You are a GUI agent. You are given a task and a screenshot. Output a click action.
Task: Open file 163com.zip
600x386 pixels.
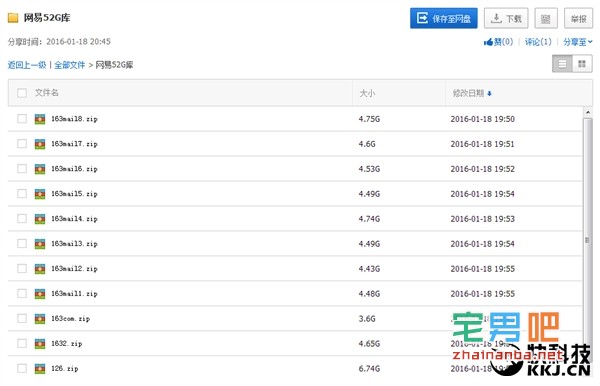[70, 319]
